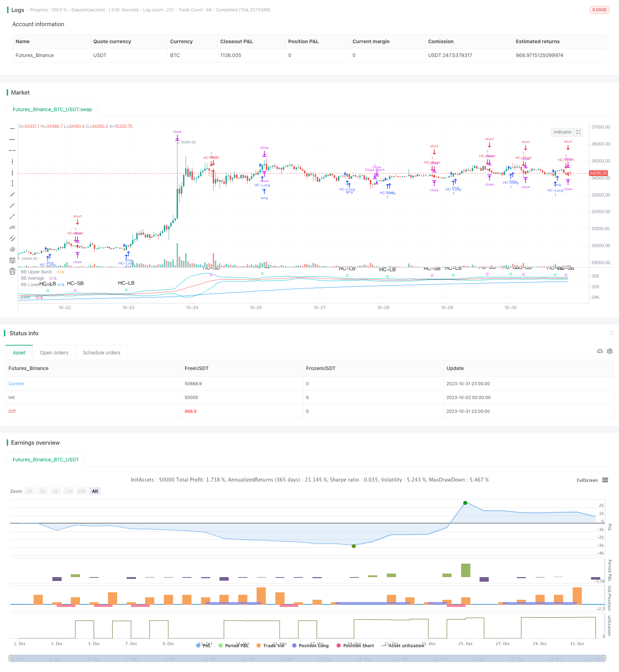Viewport: 619px width, 672px height.
Task: Open the earnings chart hamburger menu
Action: tap(605, 480)
